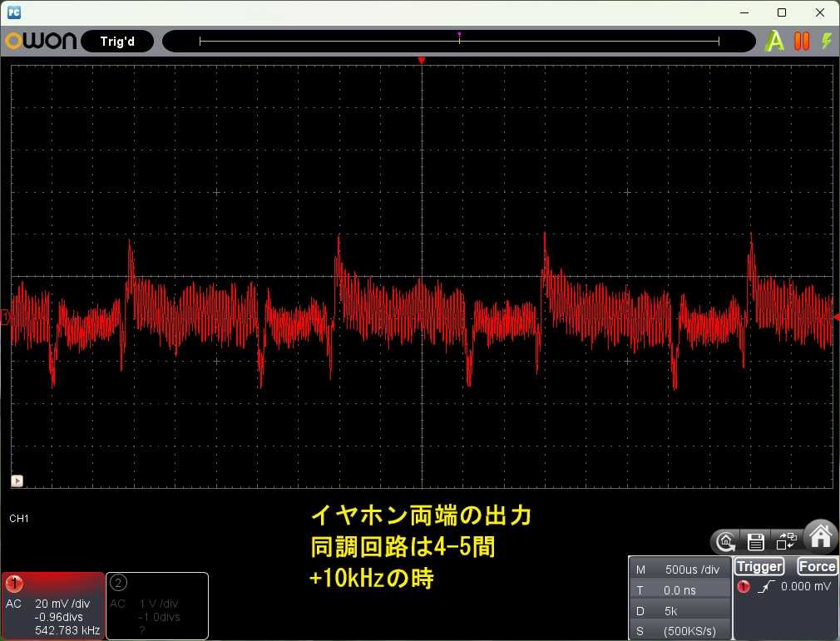Pause acquisition with the orange Run/Stop icon
Viewport: 840px width, 641px height.
[802, 41]
